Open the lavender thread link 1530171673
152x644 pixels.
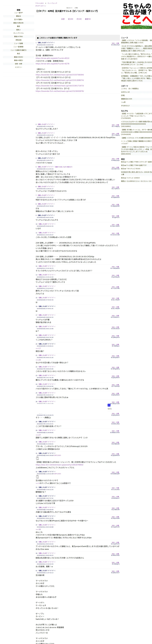coord(60,86)
